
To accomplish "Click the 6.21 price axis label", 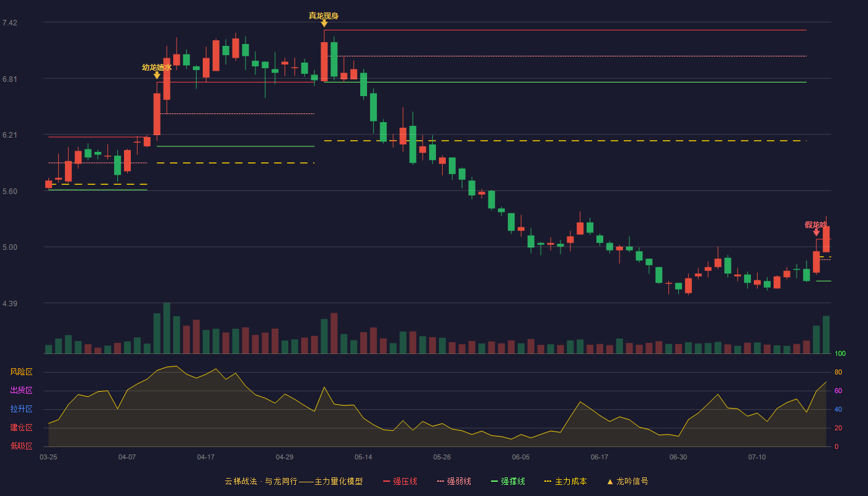I will (x=10, y=135).
